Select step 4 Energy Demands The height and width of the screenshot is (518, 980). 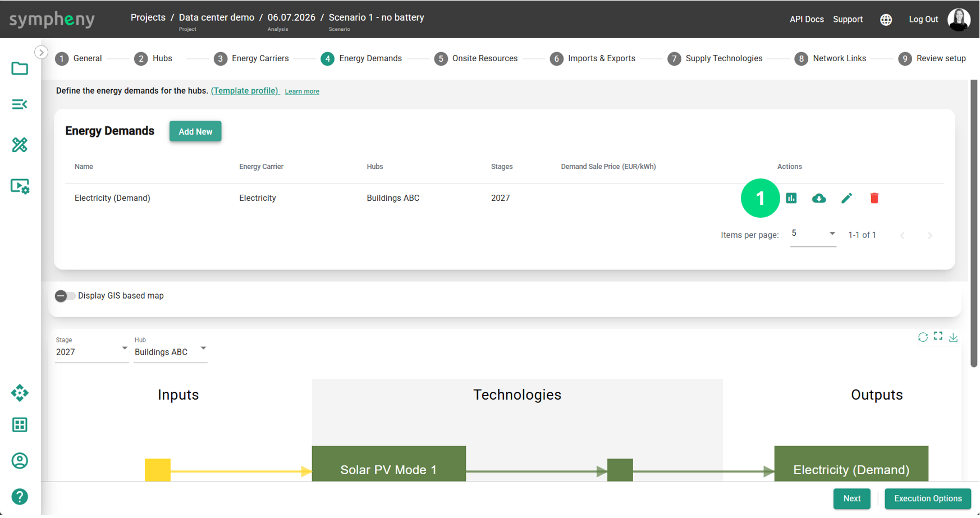(x=361, y=58)
